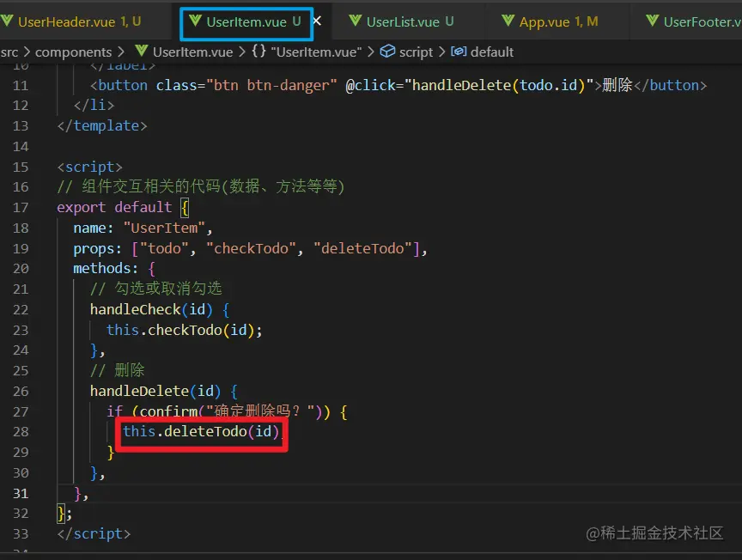
Task: Click the Vue icon on UserList.vue tab
Action: click(356, 21)
